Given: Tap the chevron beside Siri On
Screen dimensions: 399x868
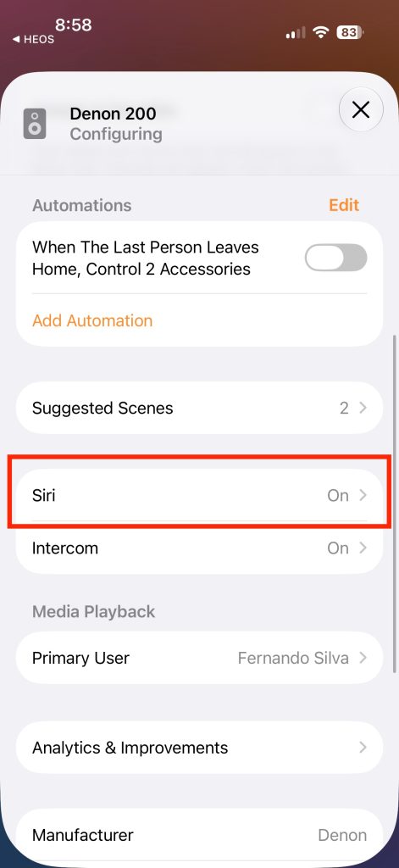Looking at the screenshot, I should [363, 495].
